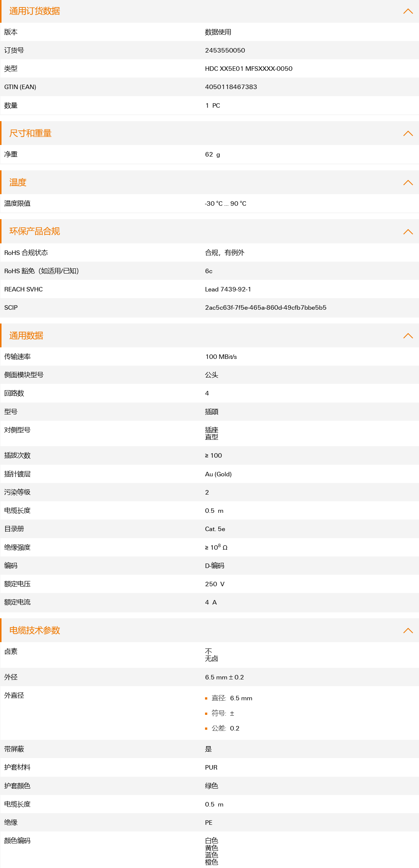Click the 传输速率 row label
The width and height of the screenshot is (419, 868).
(17, 357)
